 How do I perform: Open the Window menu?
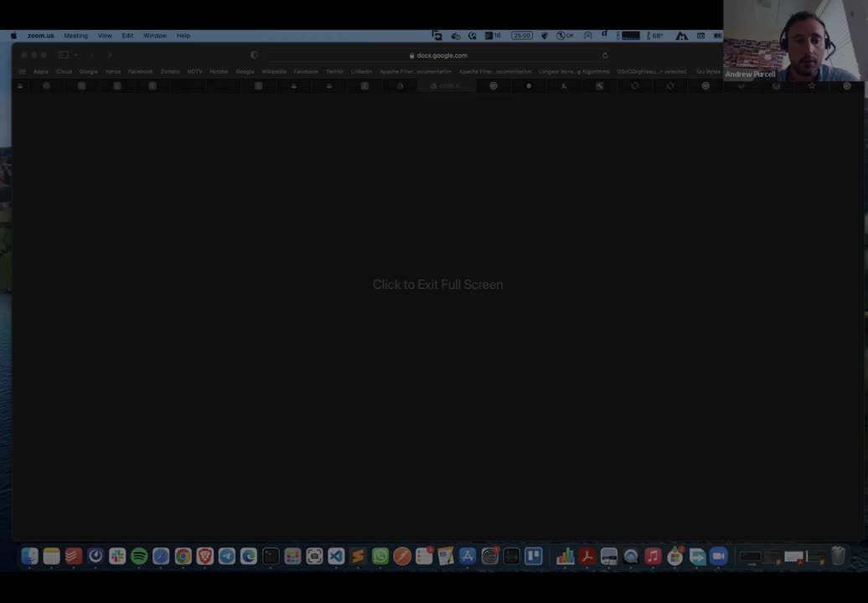click(155, 36)
